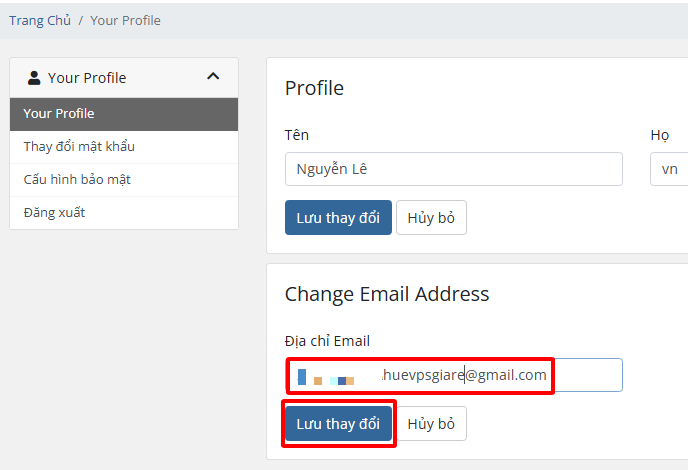Collapse the Your Profile sidebar panel chevron
This screenshot has width=688, height=470.
pos(213,76)
